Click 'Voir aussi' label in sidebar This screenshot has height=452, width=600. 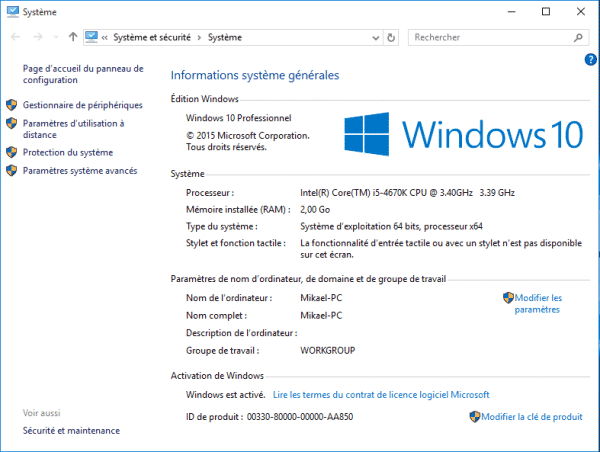pyautogui.click(x=41, y=413)
